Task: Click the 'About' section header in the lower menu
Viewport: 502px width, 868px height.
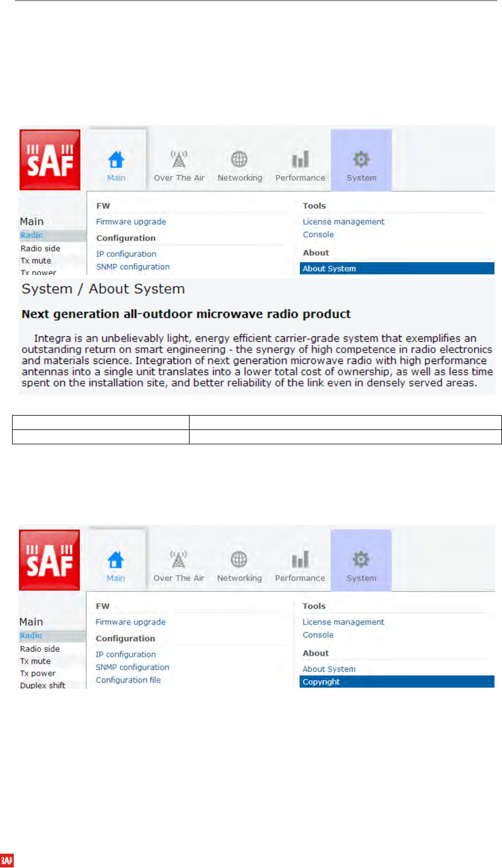Action: [x=316, y=653]
